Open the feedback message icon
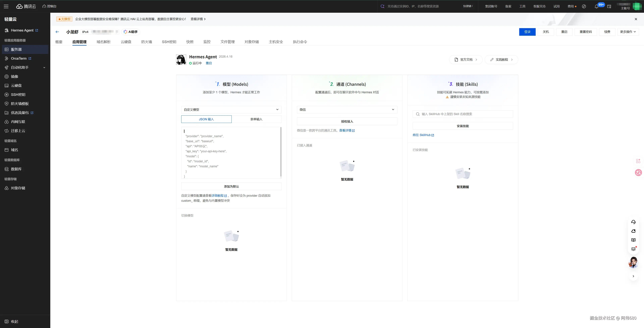The height and width of the screenshot is (328, 644). coord(633,249)
